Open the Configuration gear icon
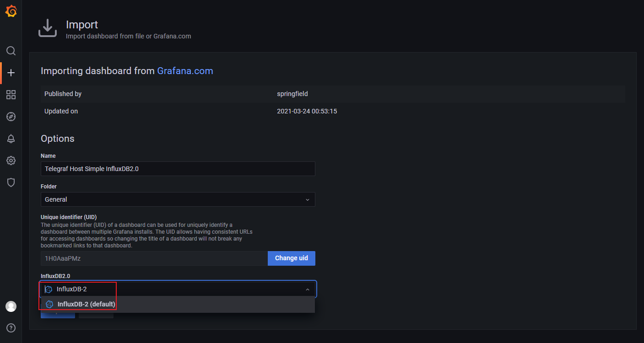 [x=11, y=161]
